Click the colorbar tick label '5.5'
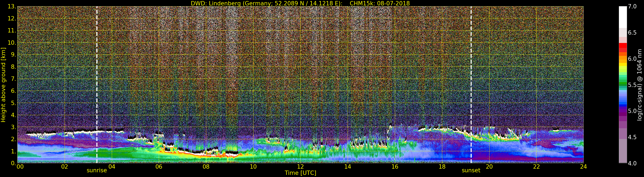644x177 pixels. [632, 85]
